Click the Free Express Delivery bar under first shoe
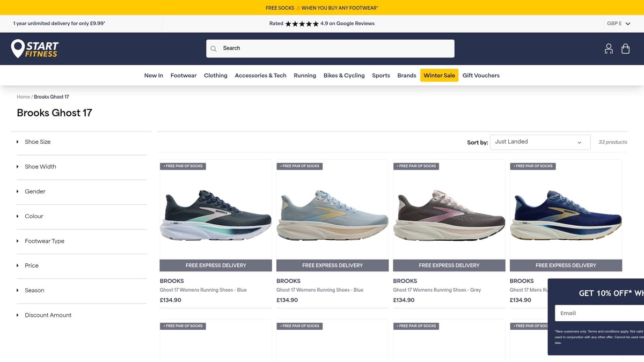This screenshot has width=644, height=362. pos(216,265)
